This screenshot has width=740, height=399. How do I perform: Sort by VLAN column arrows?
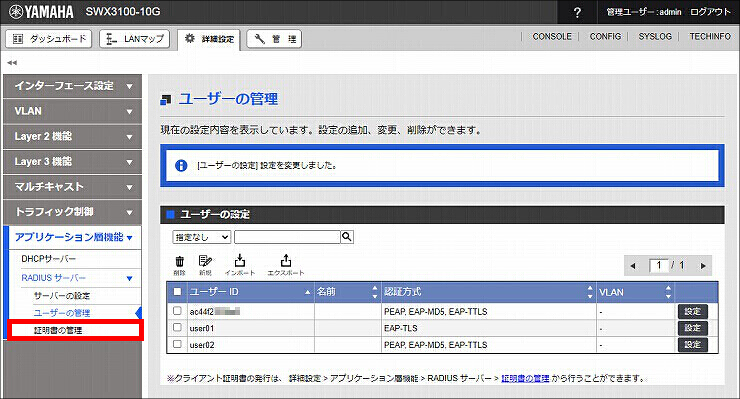coord(668,292)
